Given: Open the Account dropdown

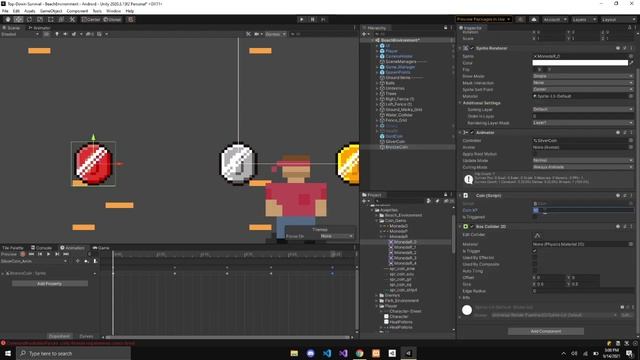Looking at the screenshot, I should 554,19.
